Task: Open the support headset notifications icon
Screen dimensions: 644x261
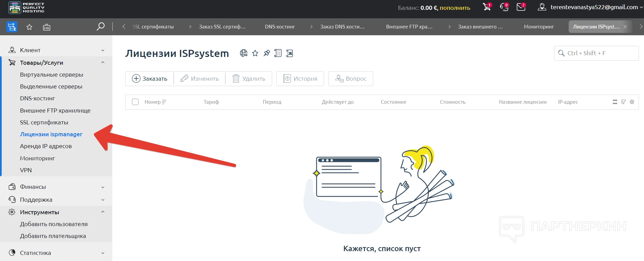Action: 504,7
